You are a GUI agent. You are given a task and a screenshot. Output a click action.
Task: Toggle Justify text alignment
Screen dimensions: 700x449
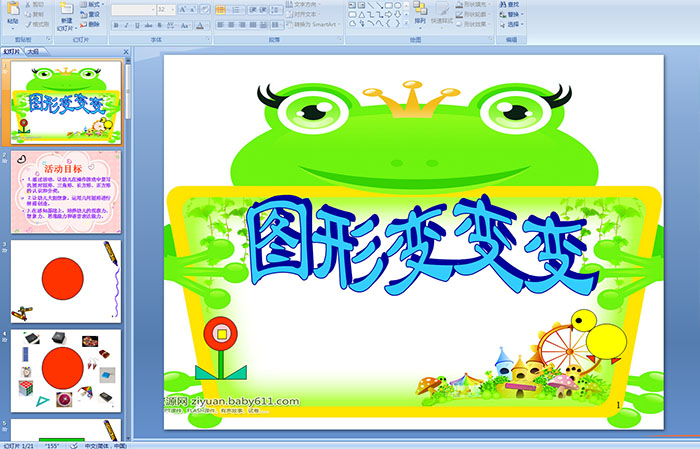[x=253, y=25]
